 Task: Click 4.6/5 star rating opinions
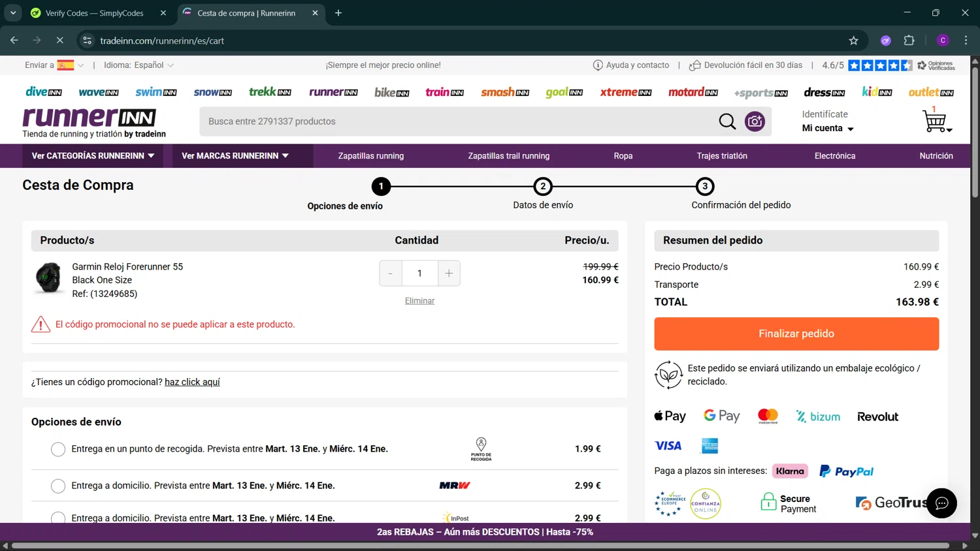point(889,65)
